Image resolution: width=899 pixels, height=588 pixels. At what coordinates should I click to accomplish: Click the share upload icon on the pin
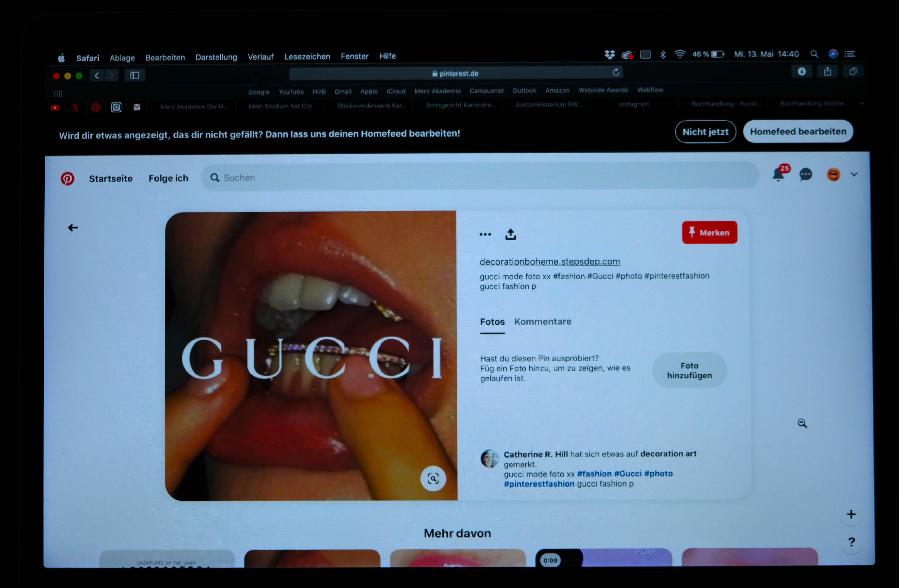pyautogui.click(x=511, y=234)
